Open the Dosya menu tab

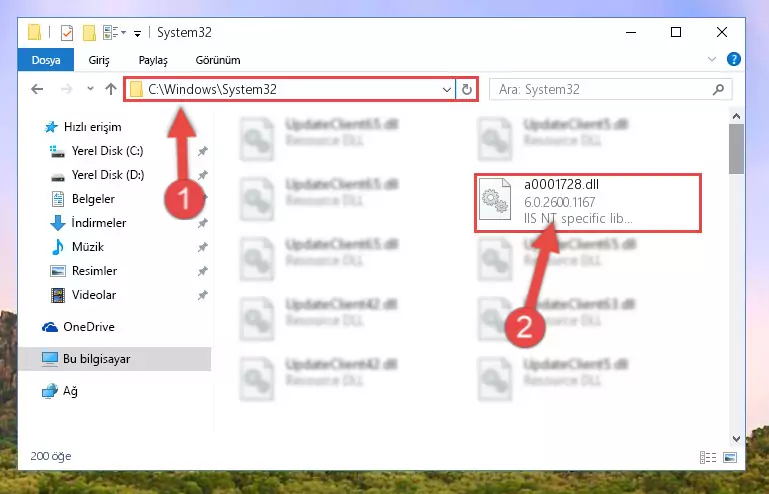46,60
